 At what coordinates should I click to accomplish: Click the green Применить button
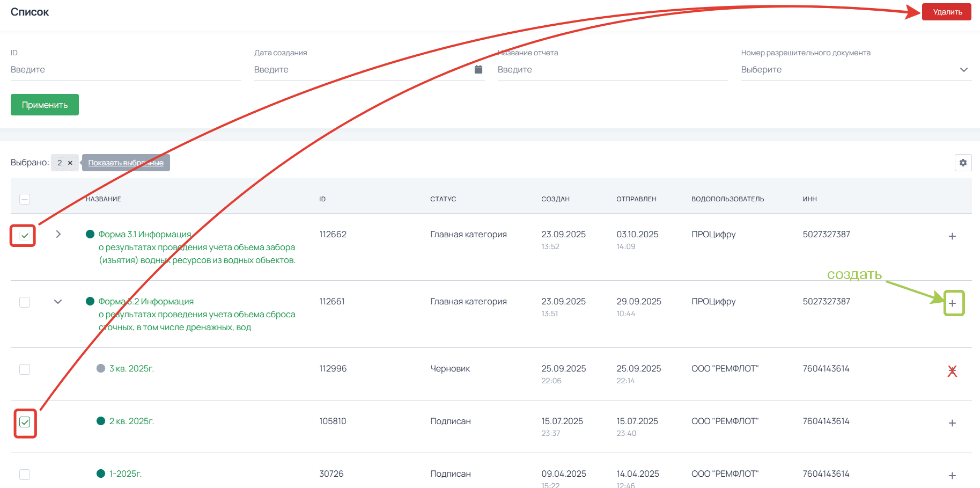45,105
